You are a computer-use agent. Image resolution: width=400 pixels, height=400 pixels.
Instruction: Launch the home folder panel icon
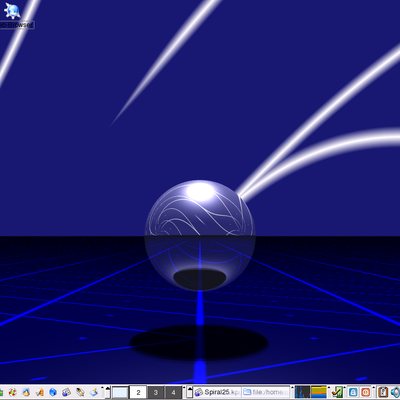pyautogui.click(x=26, y=392)
